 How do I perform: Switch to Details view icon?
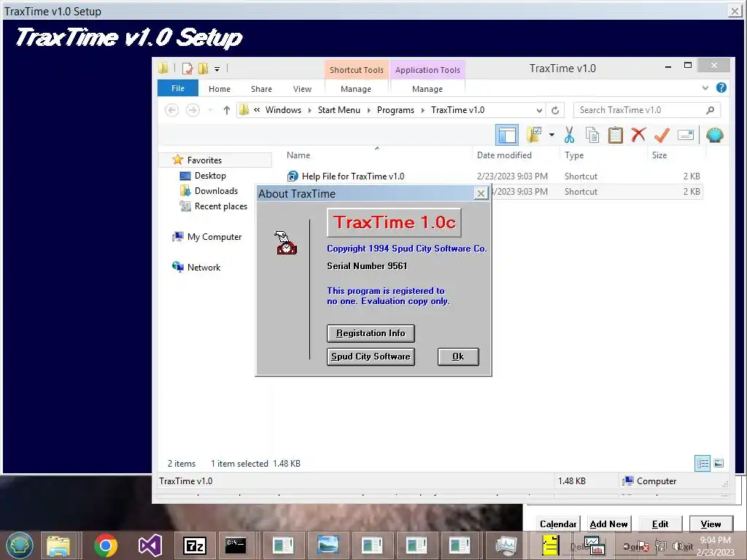pos(703,463)
